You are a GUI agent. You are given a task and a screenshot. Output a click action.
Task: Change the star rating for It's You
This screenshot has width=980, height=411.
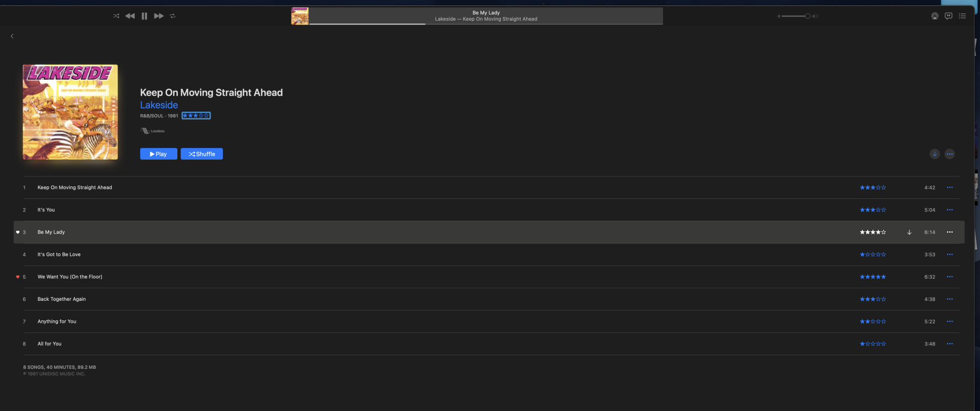[x=873, y=210]
